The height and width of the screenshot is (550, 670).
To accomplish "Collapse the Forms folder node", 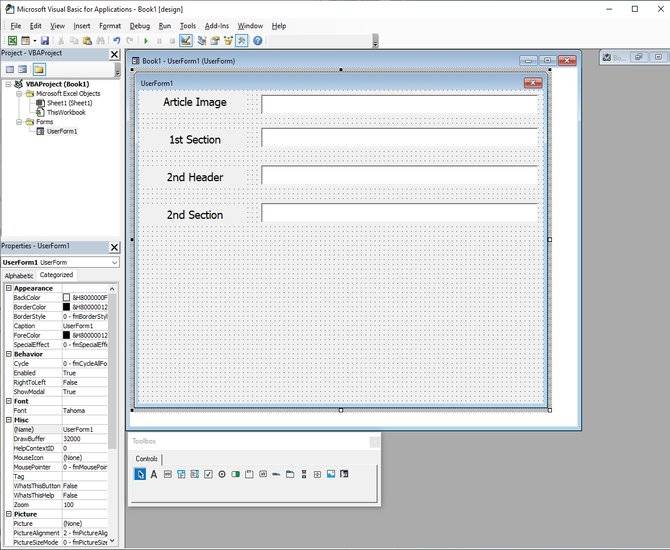I will click(19, 122).
